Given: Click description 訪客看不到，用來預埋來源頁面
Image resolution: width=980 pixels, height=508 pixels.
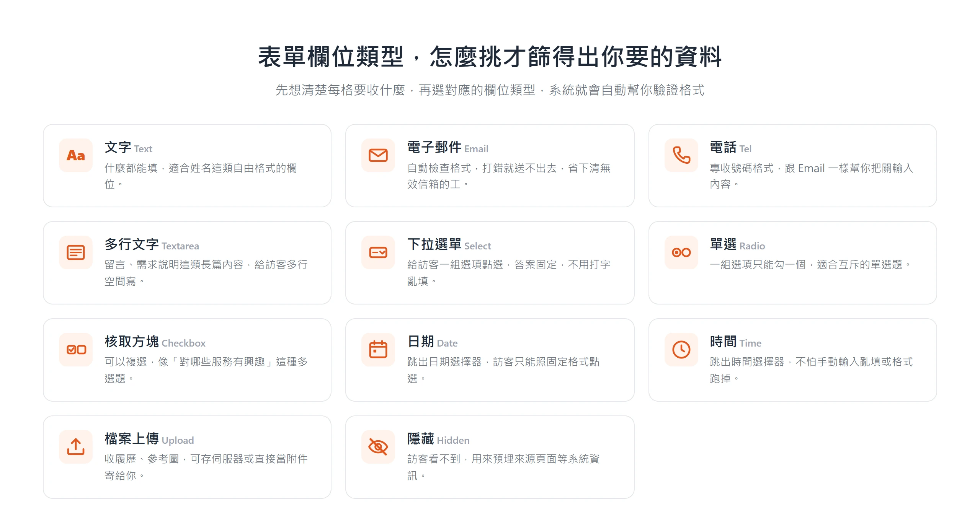Looking at the screenshot, I should coord(503,467).
